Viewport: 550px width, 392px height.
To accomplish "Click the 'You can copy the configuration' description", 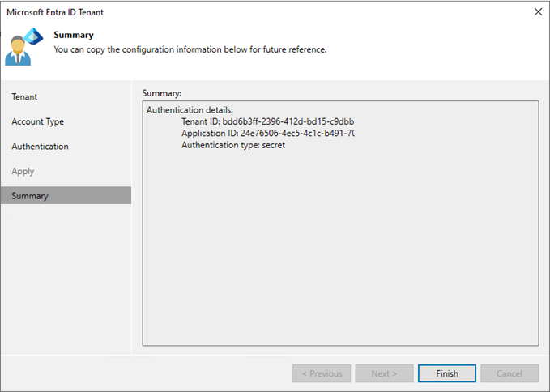I will click(x=190, y=49).
